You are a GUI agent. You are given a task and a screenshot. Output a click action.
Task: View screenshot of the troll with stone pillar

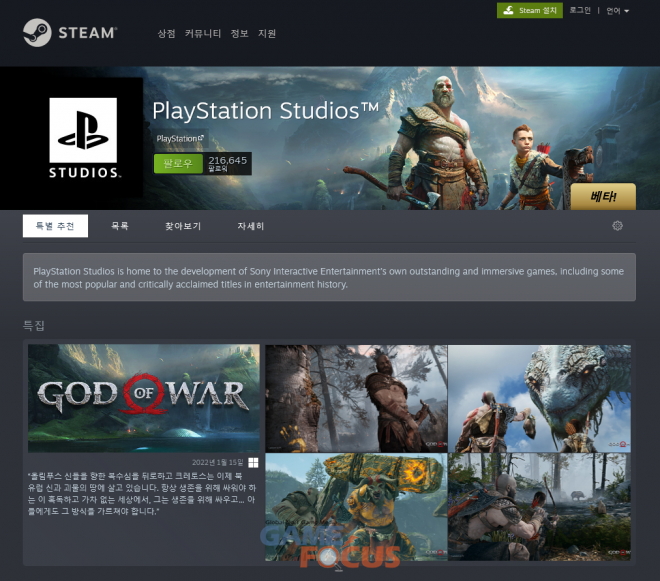[x=356, y=507]
